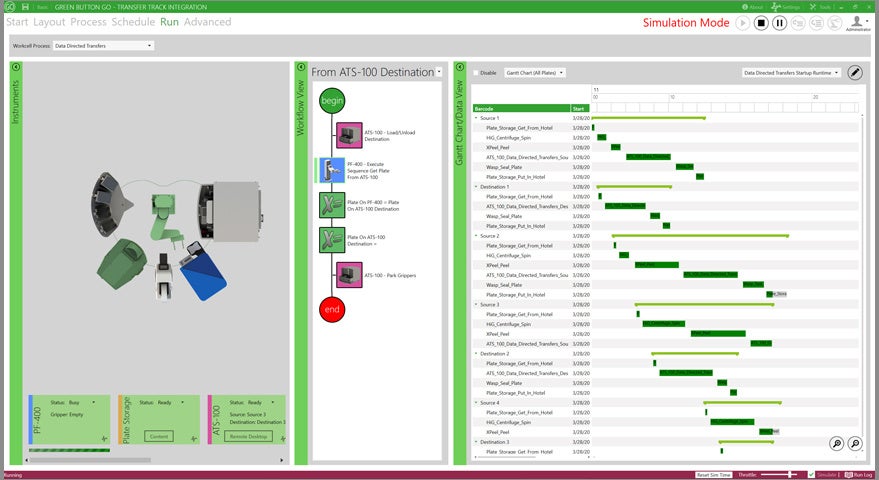Click Plate Storage card lightning icon
Screen dimensions: 879x480
[x=194, y=439]
